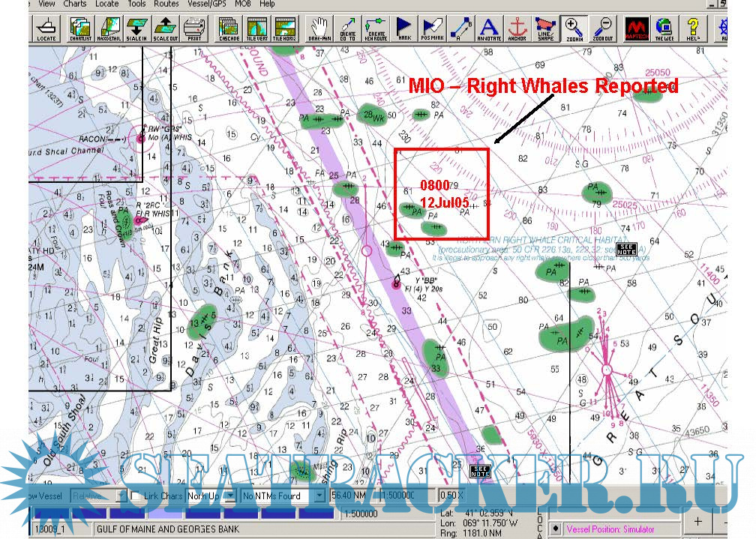
Task: Click the Create New Route icon
Action: tap(376, 28)
